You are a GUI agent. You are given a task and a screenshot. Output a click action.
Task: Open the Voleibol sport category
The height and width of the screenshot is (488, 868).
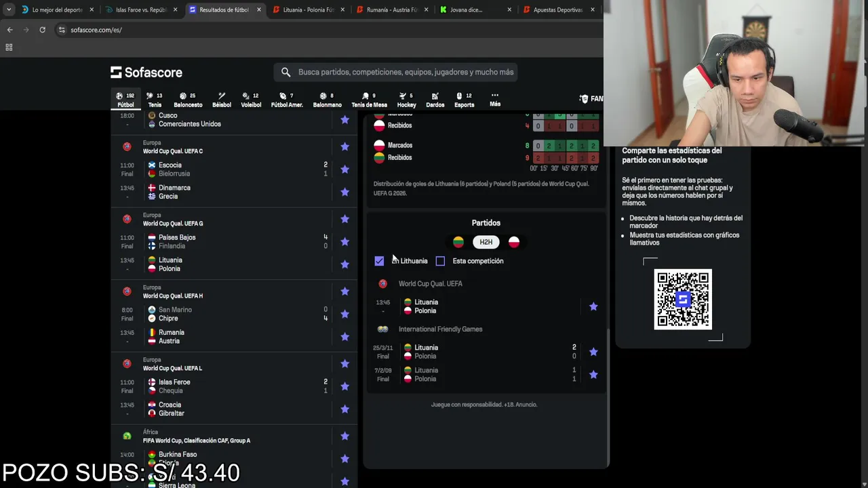251,100
